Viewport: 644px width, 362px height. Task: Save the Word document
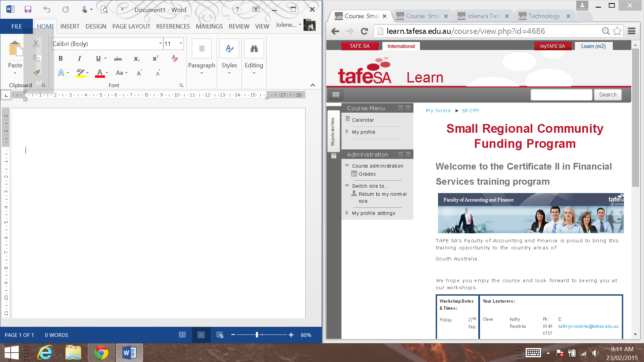tap(28, 9)
